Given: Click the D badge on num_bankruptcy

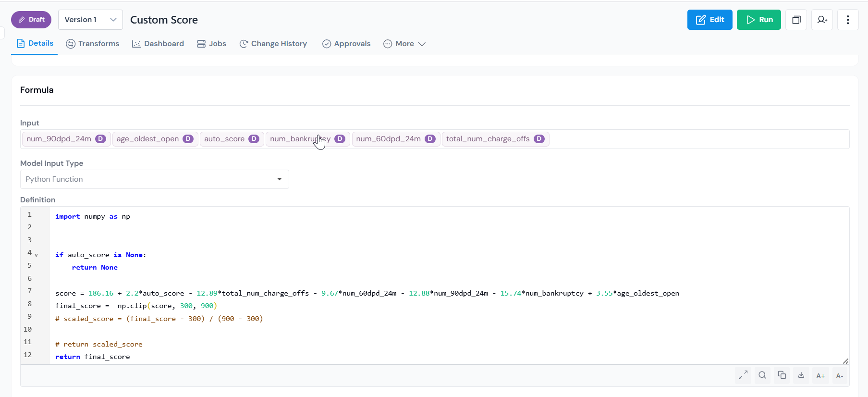Looking at the screenshot, I should (340, 139).
